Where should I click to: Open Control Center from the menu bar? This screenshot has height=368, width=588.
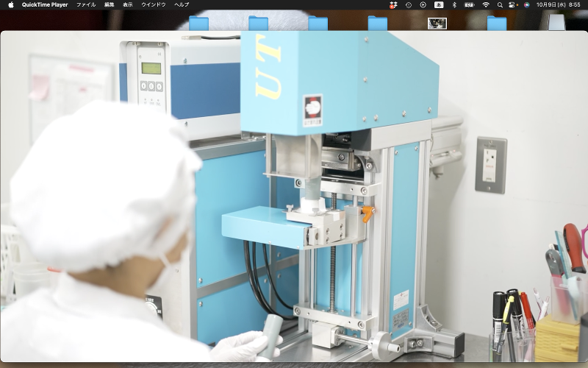coord(513,4)
